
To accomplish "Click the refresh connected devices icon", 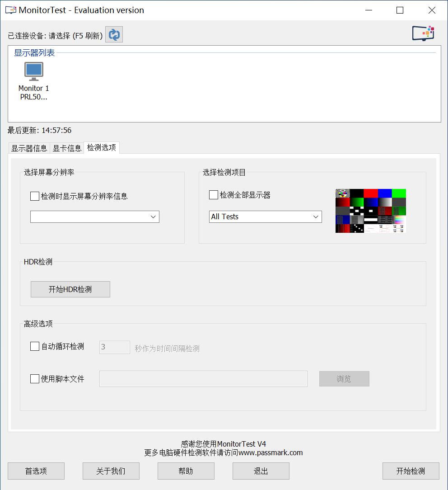I will 113,34.
